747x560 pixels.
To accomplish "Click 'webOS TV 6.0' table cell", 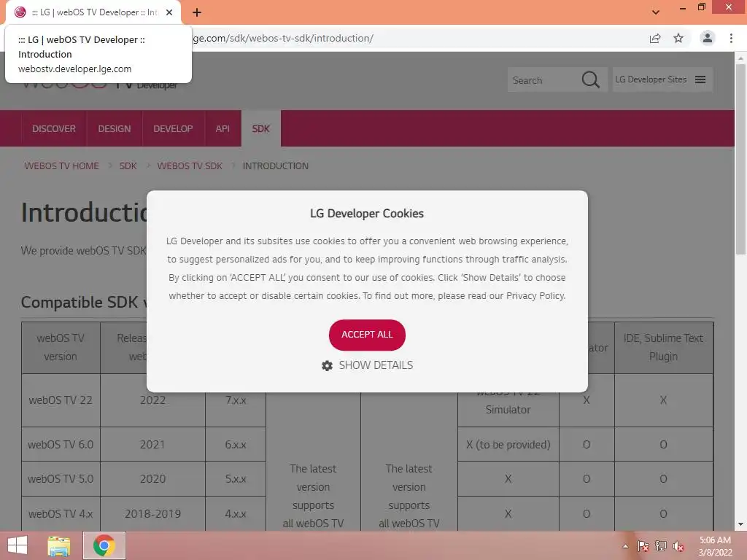I will pos(61,444).
